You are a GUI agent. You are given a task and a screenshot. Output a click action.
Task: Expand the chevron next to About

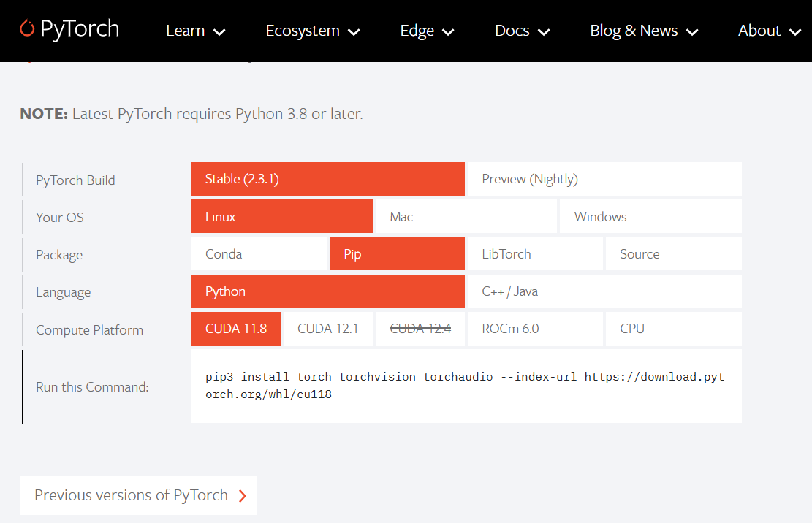pyautogui.click(x=795, y=33)
